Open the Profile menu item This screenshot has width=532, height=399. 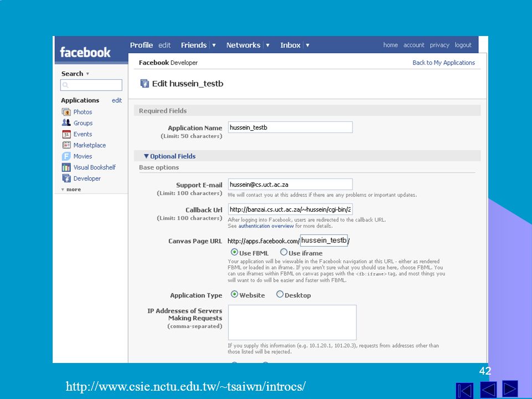(x=141, y=45)
